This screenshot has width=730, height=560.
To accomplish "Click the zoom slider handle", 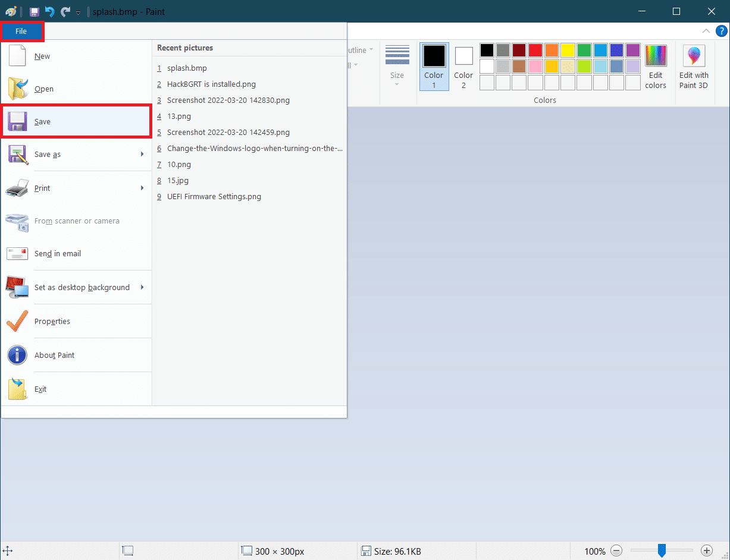I will (x=662, y=551).
